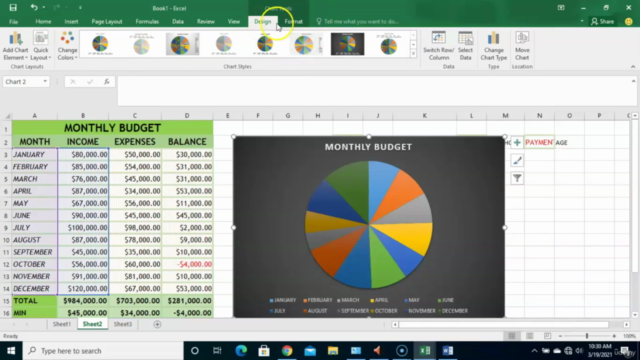Screen dimensions: 640x360
Task: Click the Windows Start button
Action: (11, 351)
